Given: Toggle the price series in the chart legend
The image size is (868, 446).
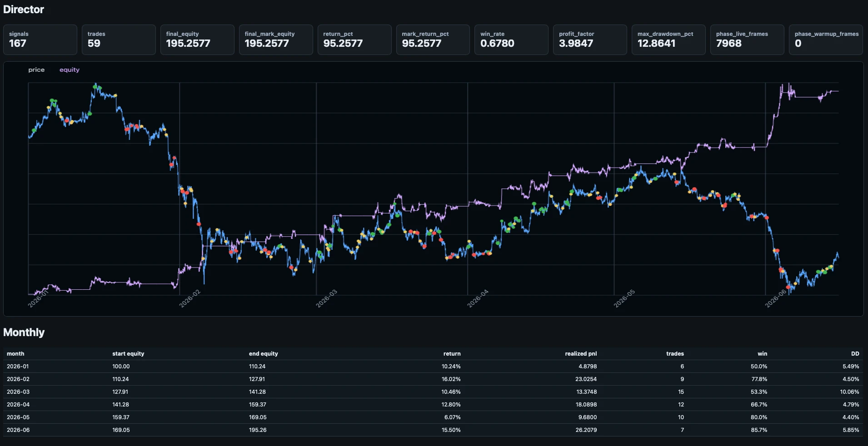Looking at the screenshot, I should pyautogui.click(x=36, y=69).
